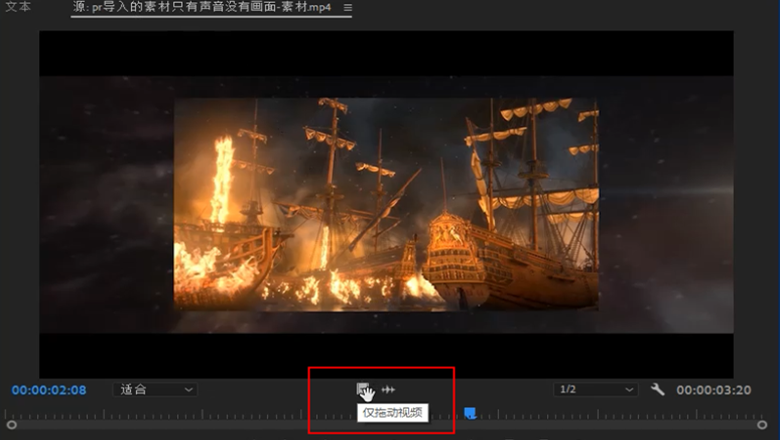Click the Drag Audio Only waveform icon
Image resolution: width=780 pixels, height=440 pixels.
click(x=388, y=389)
